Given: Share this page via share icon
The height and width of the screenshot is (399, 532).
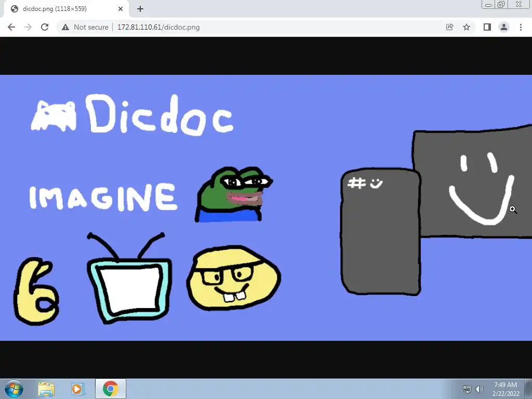Looking at the screenshot, I should pos(449,27).
